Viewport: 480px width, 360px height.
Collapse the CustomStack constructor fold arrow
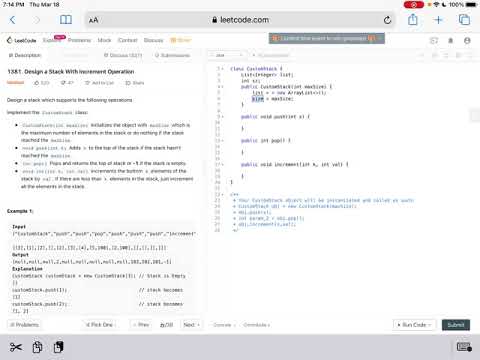(222, 87)
